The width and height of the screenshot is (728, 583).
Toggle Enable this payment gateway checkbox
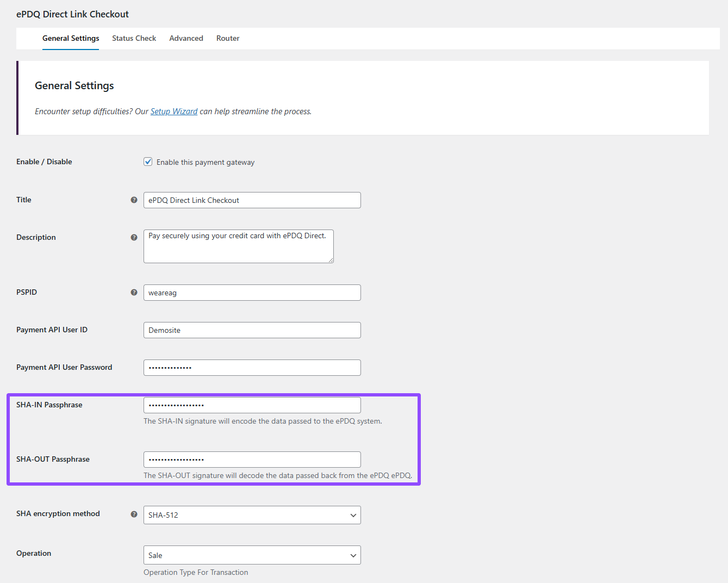(148, 162)
